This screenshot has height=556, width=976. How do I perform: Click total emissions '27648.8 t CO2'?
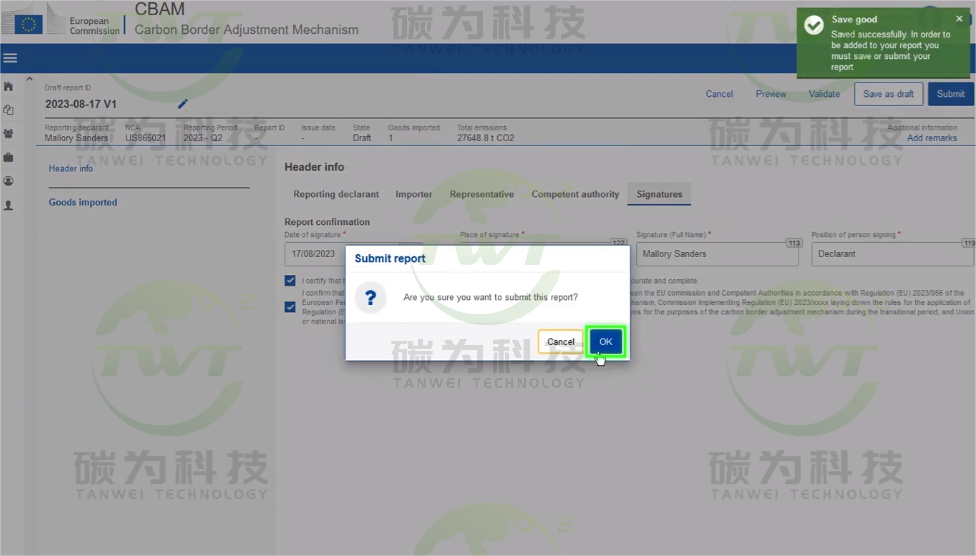[x=486, y=138]
